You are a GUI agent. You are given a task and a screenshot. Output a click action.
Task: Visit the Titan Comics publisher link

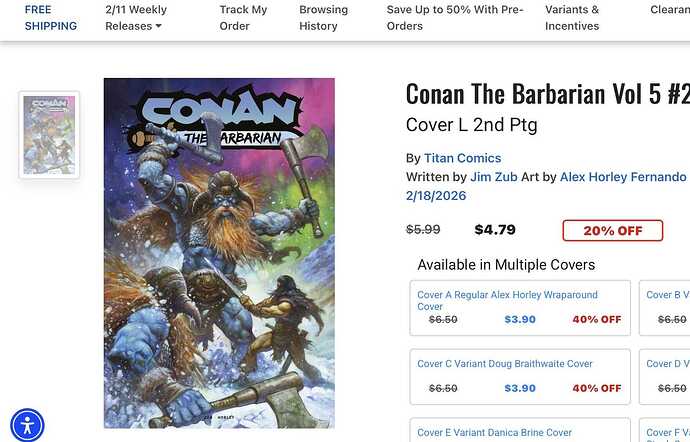click(x=462, y=158)
